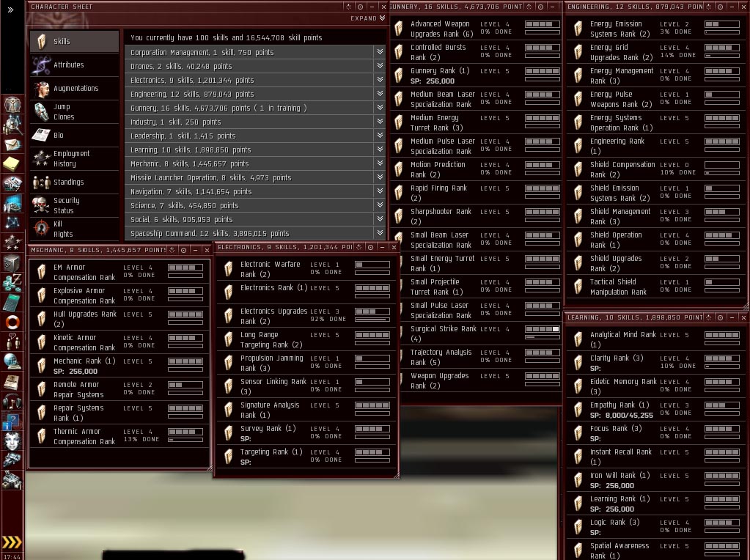Open the journal book icon in sidebar
This screenshot has height=560, width=750.
(x=12, y=382)
